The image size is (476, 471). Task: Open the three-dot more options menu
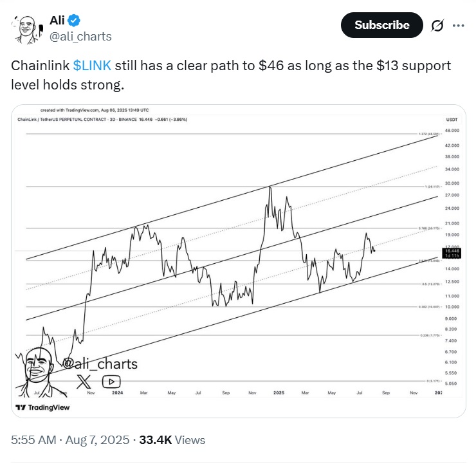(458, 26)
